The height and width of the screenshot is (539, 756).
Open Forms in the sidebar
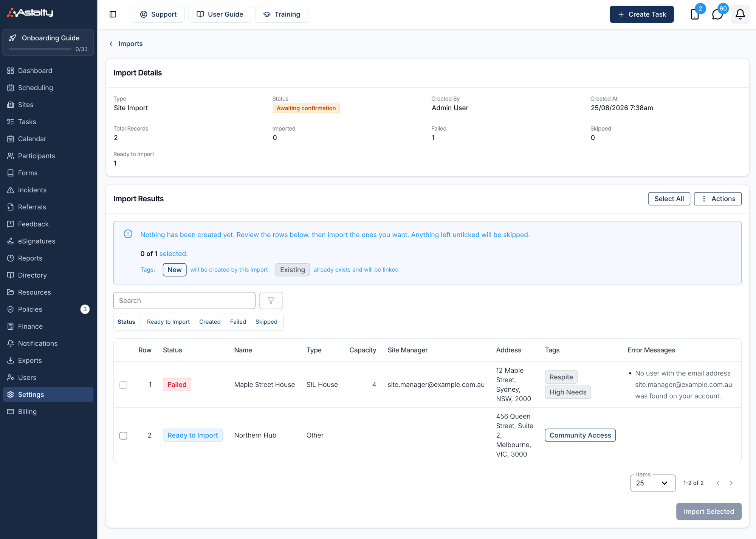[48, 173]
